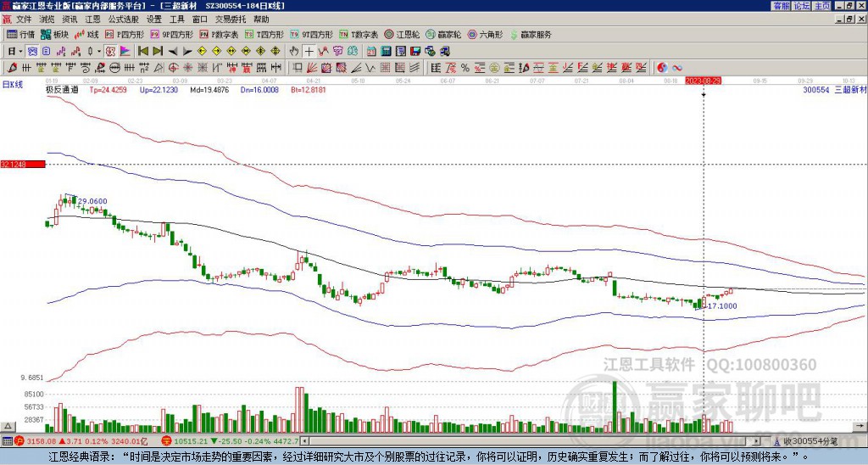Open the 江恩 menu
The height and width of the screenshot is (465, 868).
point(93,20)
